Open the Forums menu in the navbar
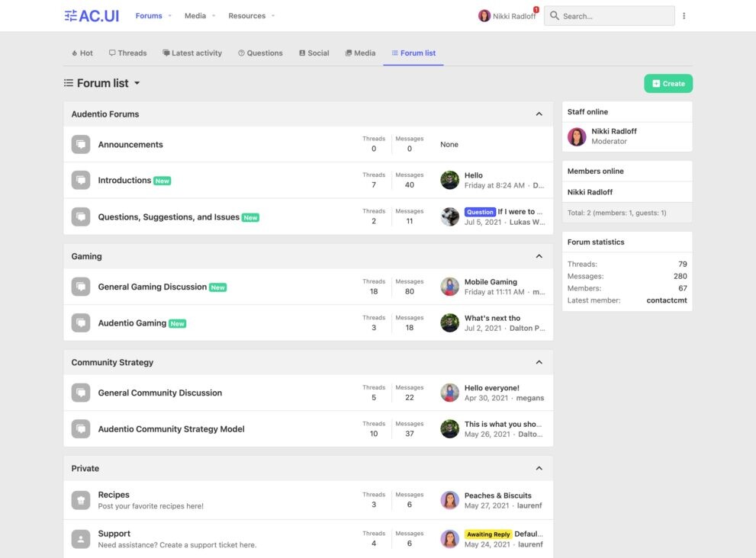The width and height of the screenshot is (756, 558). point(150,15)
